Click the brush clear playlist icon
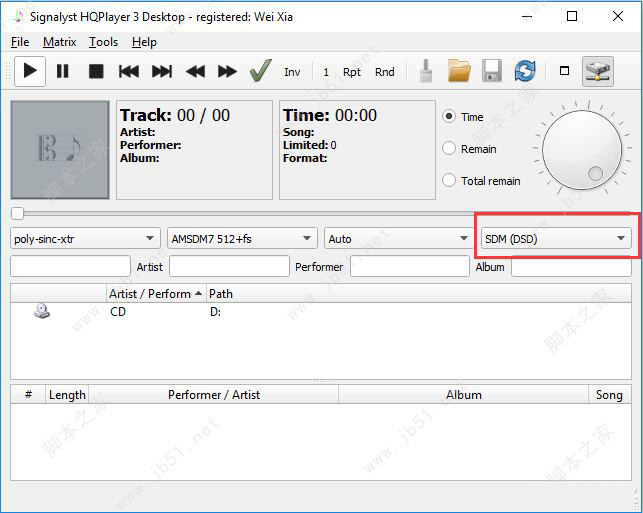Screen dimensions: 643x513 point(425,71)
